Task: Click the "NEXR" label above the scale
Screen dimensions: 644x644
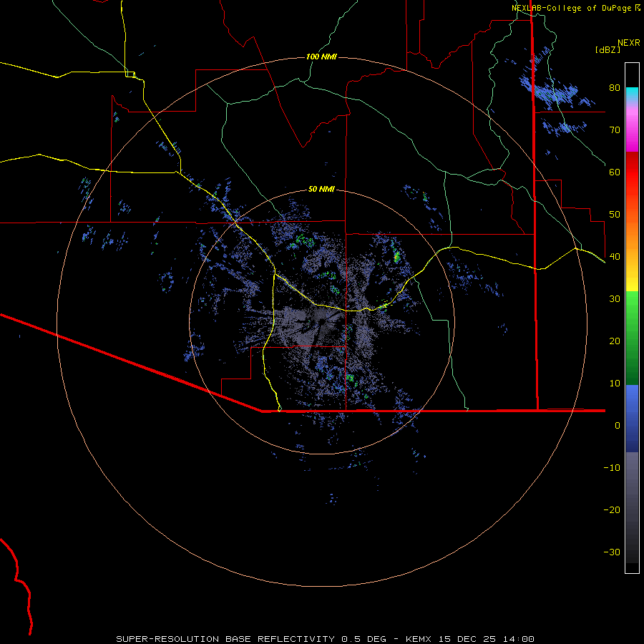Action: coord(628,43)
